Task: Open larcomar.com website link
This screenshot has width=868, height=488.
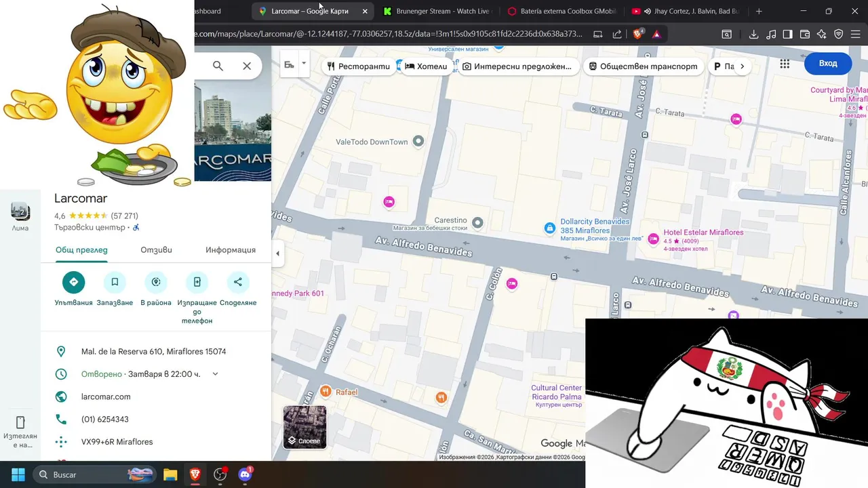Action: coord(106,396)
